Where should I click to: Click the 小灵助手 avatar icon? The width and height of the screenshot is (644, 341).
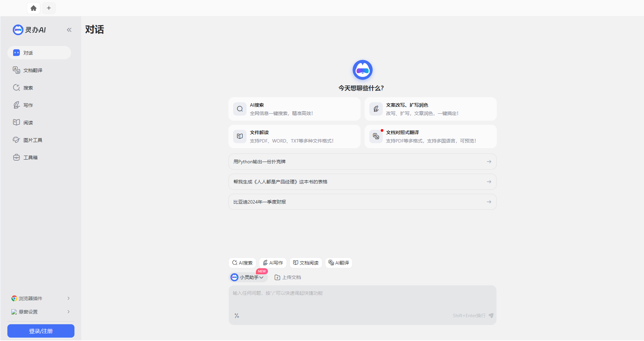point(234,277)
